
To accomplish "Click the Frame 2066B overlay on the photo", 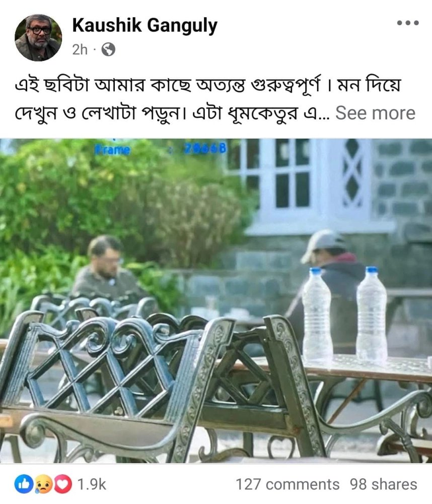I will (x=160, y=149).
